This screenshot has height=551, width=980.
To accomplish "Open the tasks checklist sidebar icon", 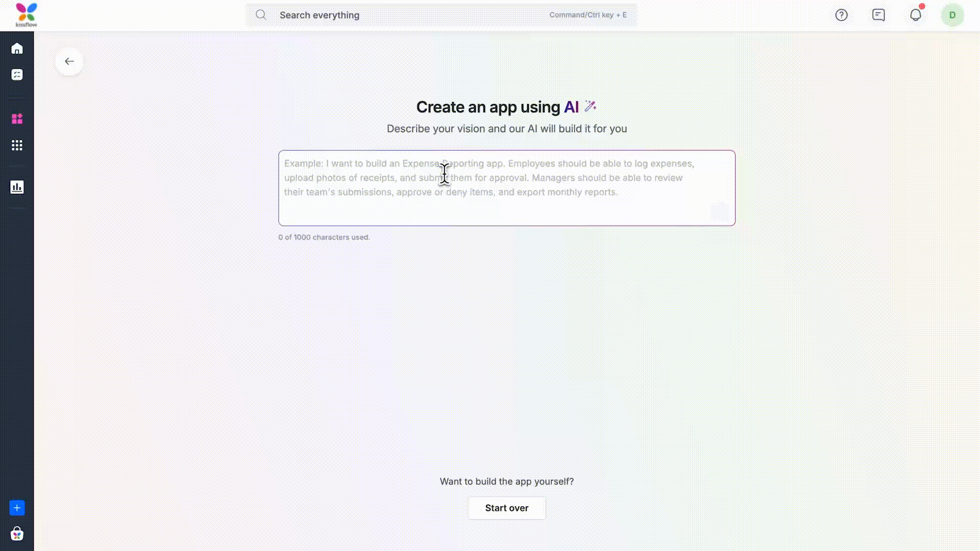I will (17, 75).
